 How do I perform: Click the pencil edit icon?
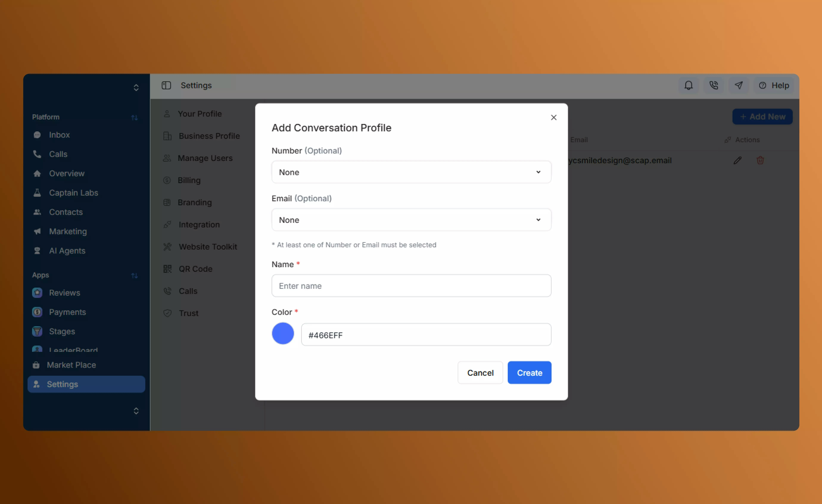tap(737, 160)
